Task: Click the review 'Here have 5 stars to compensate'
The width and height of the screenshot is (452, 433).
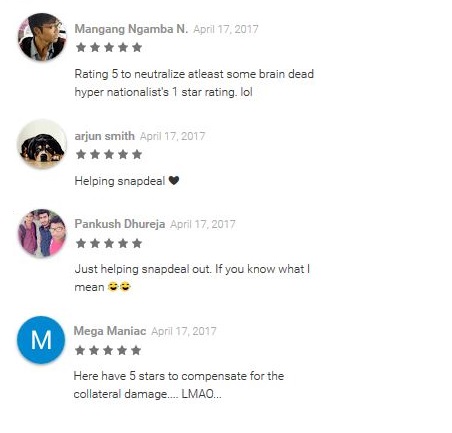Action: 179,385
